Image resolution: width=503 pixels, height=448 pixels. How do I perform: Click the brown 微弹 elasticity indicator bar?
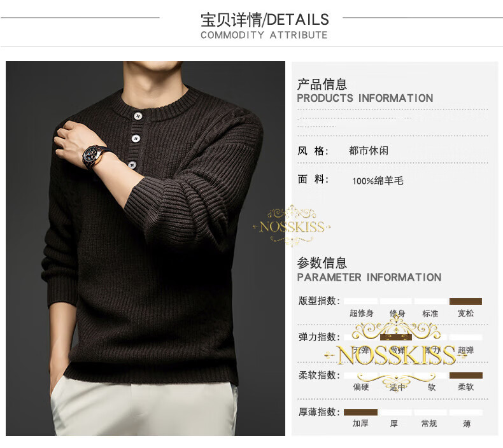click(x=396, y=337)
